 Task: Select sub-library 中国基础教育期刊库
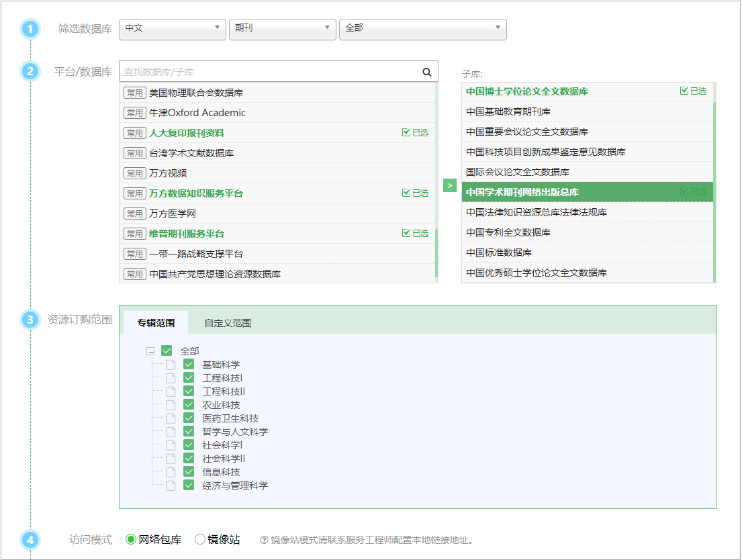coord(588,111)
